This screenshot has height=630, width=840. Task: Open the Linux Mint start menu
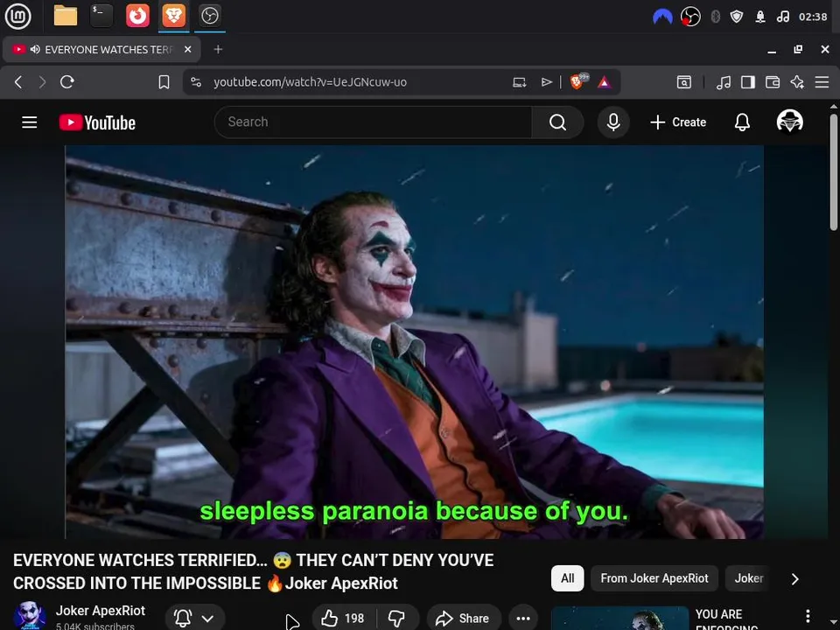pos(17,16)
